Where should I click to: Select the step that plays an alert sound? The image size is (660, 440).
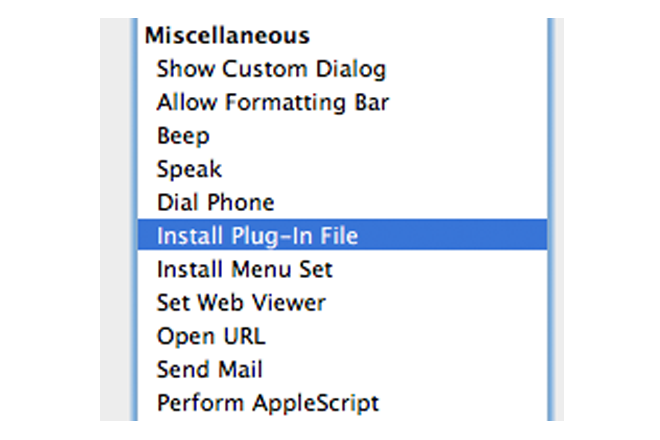[x=183, y=136]
